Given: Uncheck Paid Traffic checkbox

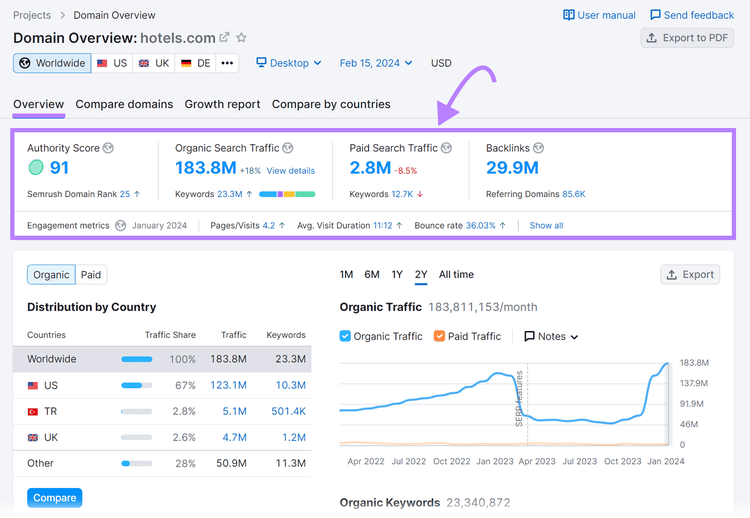Looking at the screenshot, I should (439, 336).
